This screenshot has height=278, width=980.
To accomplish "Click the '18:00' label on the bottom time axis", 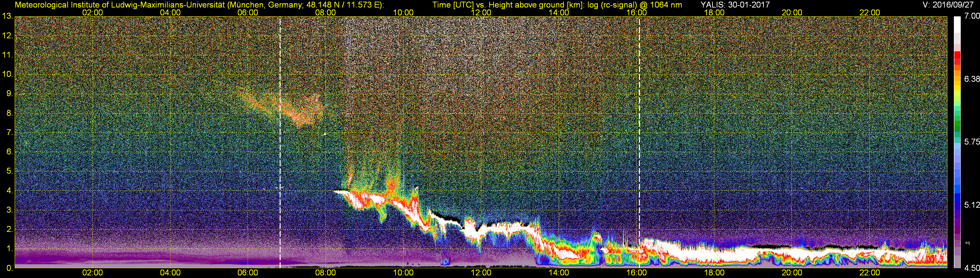I will [714, 273].
